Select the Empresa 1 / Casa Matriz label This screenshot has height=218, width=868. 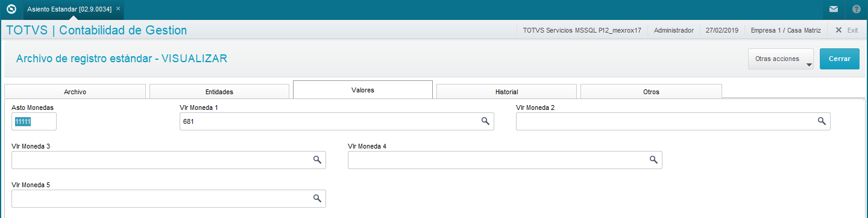coord(786,30)
